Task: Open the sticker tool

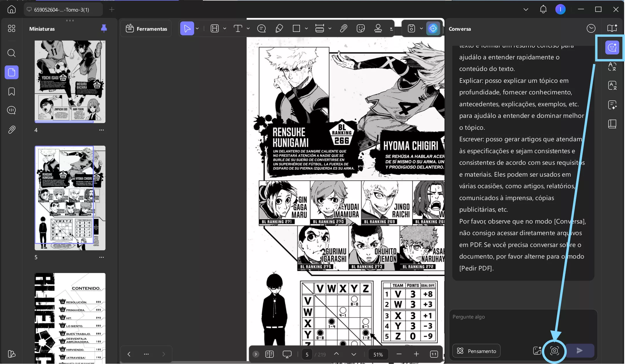Action: tap(361, 28)
